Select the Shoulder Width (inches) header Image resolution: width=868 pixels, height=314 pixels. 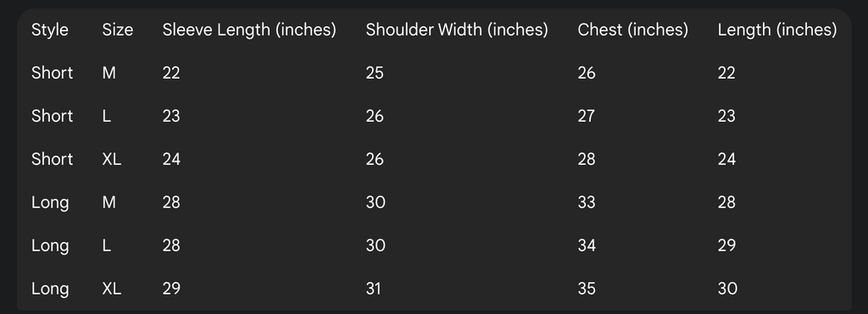click(x=457, y=30)
